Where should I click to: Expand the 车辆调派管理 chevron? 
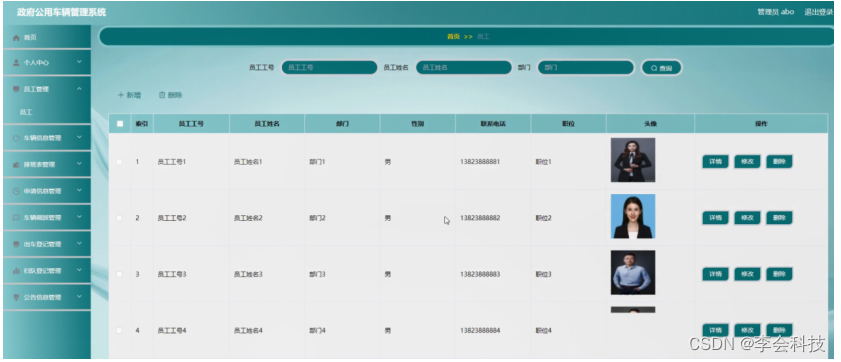[x=79, y=217]
